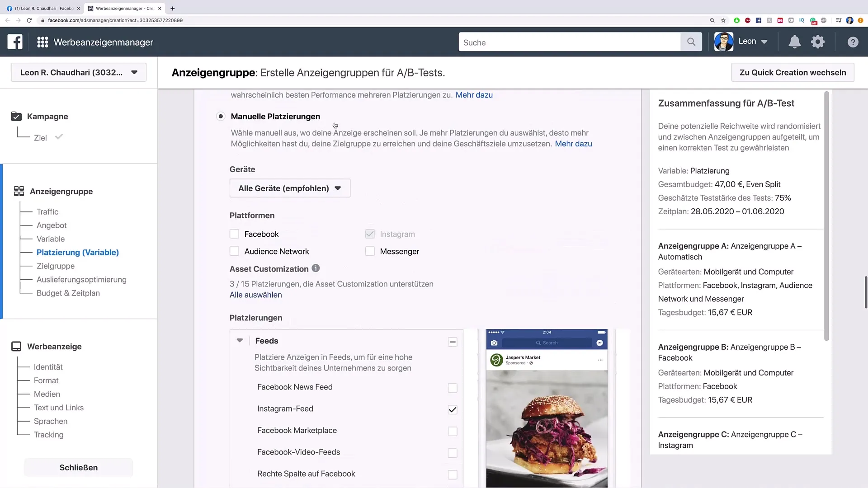Expand the Platzierung Variable tree item
Viewport: 868px width, 488px height.
tap(77, 252)
